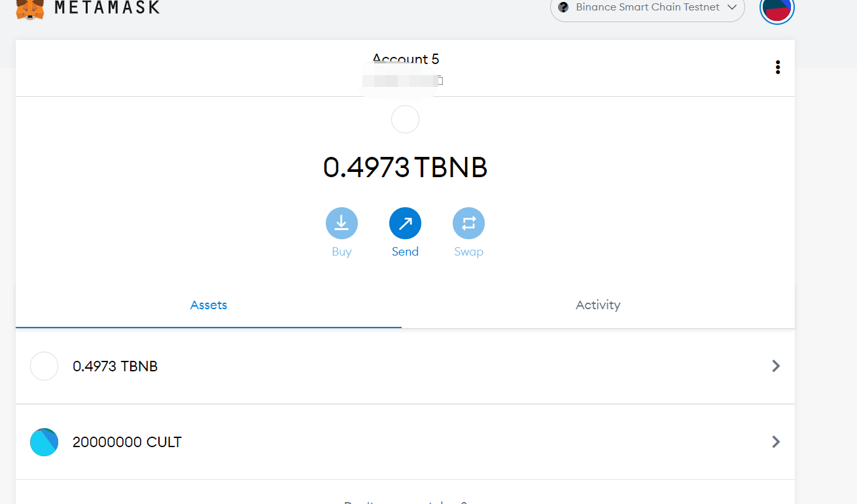Open the 0.4973 TBNB asset row
Screen dimensions: 857x504
tap(405, 366)
